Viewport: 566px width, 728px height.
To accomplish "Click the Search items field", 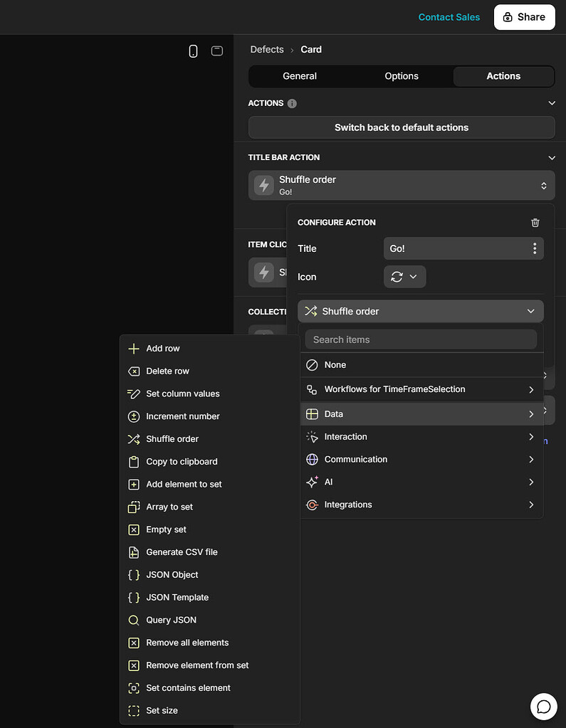I will coord(421,339).
